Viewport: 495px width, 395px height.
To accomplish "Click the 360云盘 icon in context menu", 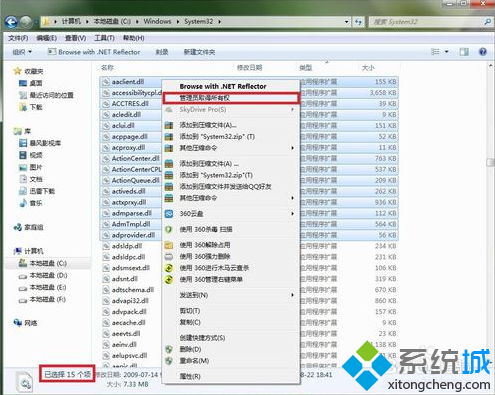I will 169,213.
